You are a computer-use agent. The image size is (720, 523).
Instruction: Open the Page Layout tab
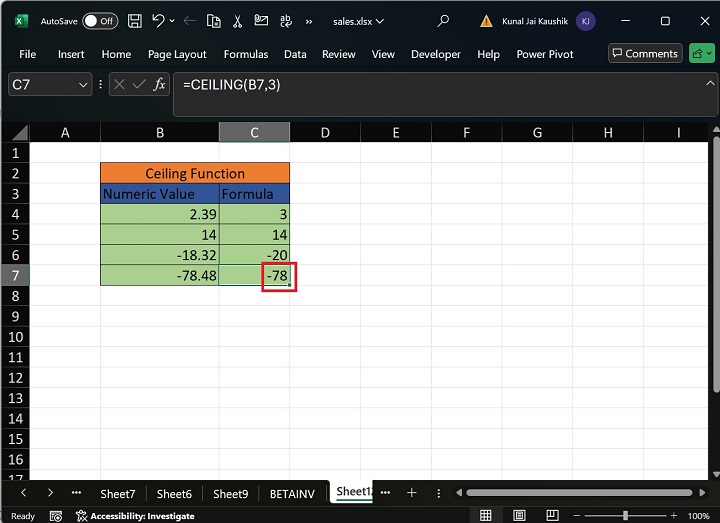click(177, 54)
